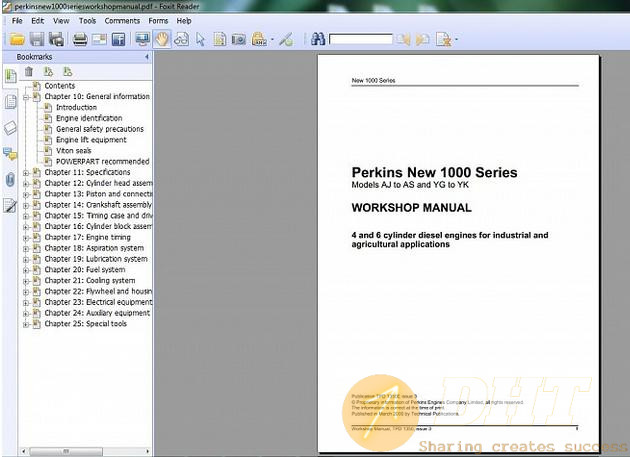Viewport: 630px width, 457px height.
Task: Select Chapter 13: Piston and connecting bookmark
Action: pos(98,194)
